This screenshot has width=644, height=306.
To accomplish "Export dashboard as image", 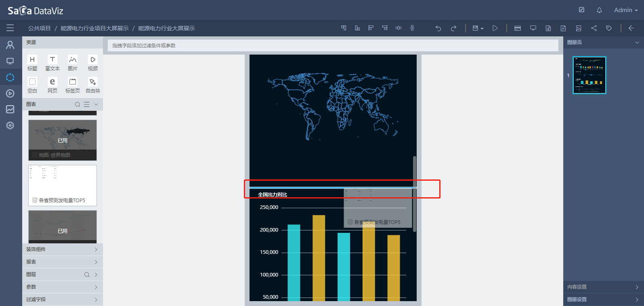I will pyautogui.click(x=579, y=28).
